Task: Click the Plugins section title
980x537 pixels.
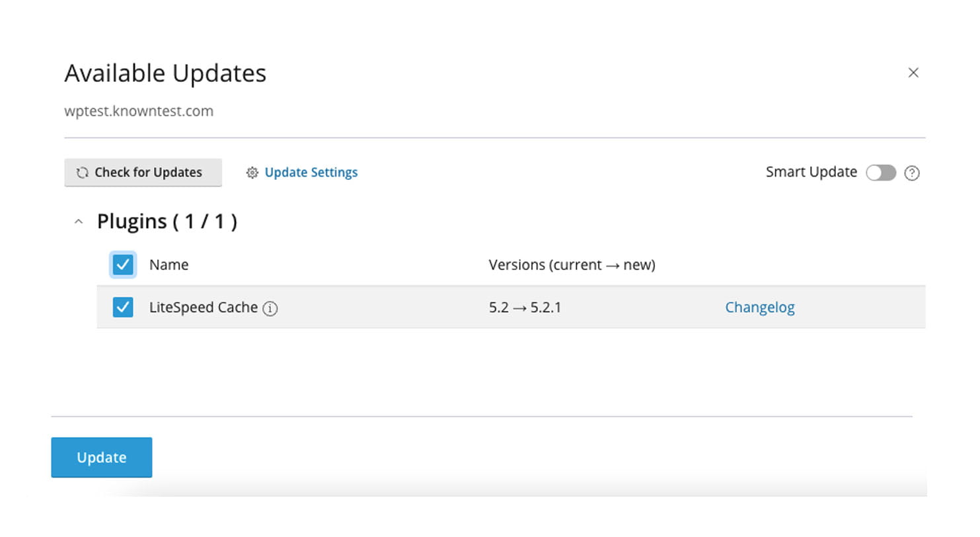Action: pyautogui.click(x=167, y=221)
